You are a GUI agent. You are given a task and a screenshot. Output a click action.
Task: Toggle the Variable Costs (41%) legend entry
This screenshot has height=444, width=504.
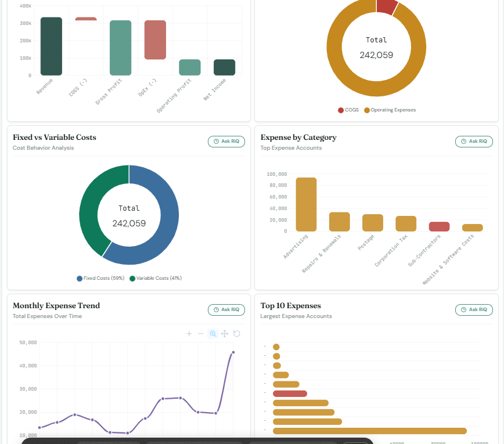click(x=156, y=278)
